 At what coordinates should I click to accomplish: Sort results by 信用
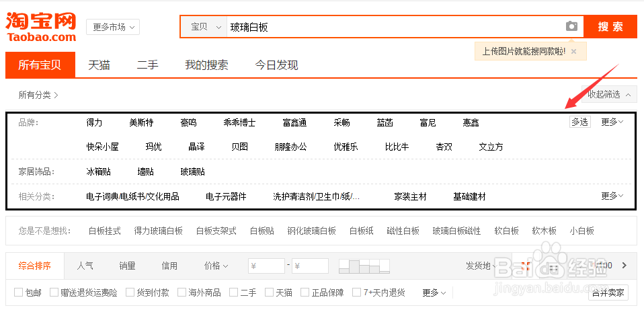169,266
